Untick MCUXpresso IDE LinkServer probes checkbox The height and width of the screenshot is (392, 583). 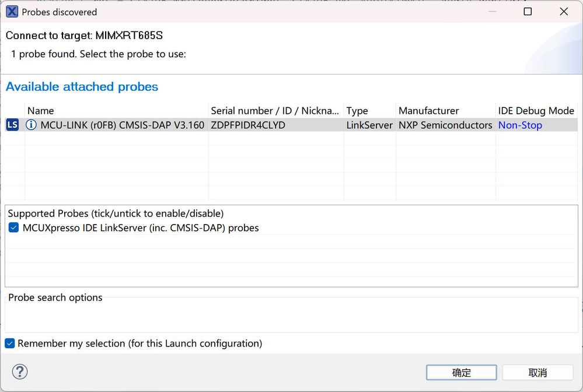14,228
